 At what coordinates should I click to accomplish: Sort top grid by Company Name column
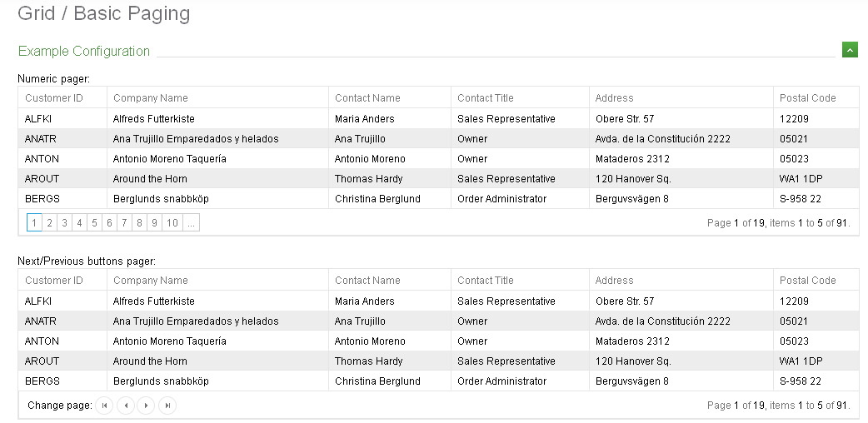click(151, 98)
